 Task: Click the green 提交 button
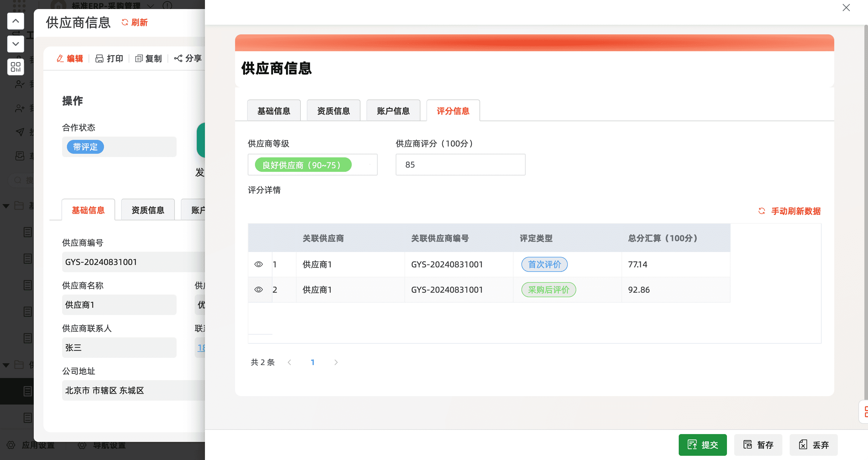702,445
